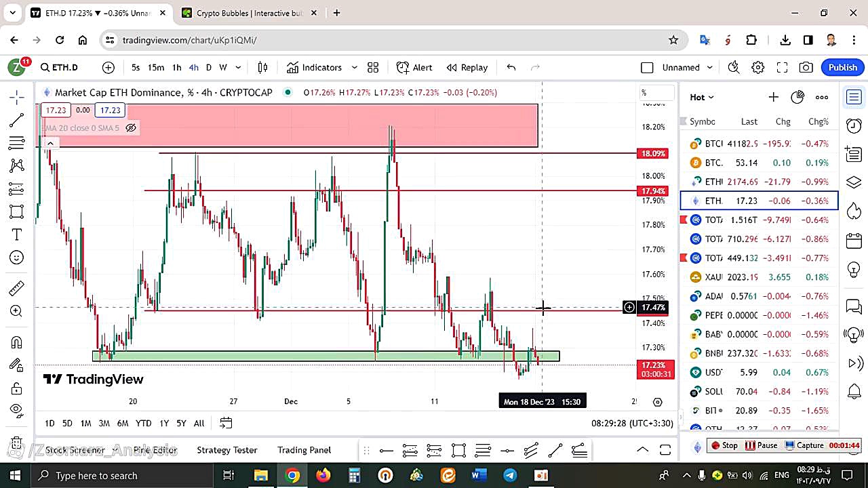
Task: Expand the Hot watchlist dropdown
Action: (702, 97)
